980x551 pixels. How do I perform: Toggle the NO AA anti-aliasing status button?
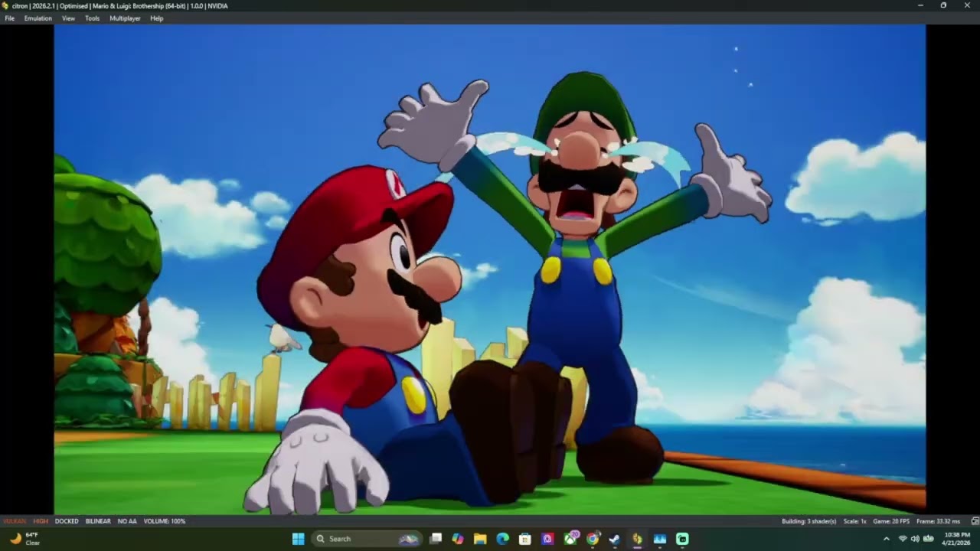[x=127, y=521]
